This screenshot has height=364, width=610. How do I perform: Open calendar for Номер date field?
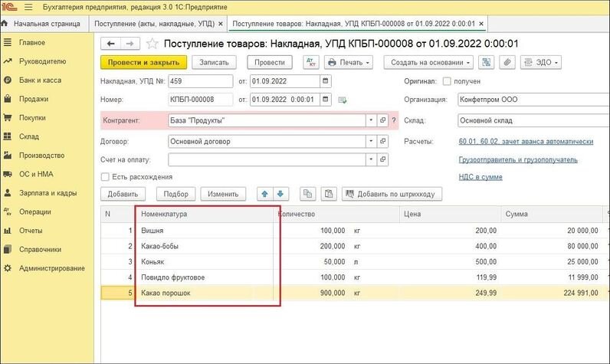326,99
